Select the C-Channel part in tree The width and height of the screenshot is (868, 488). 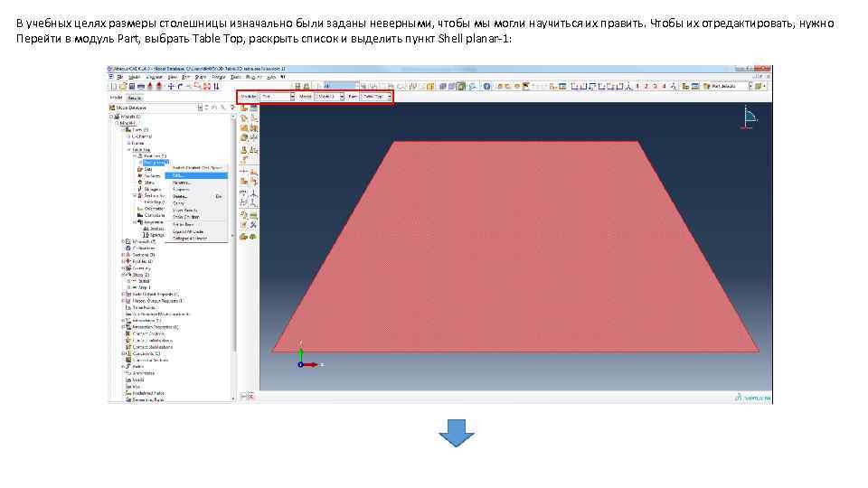click(142, 136)
